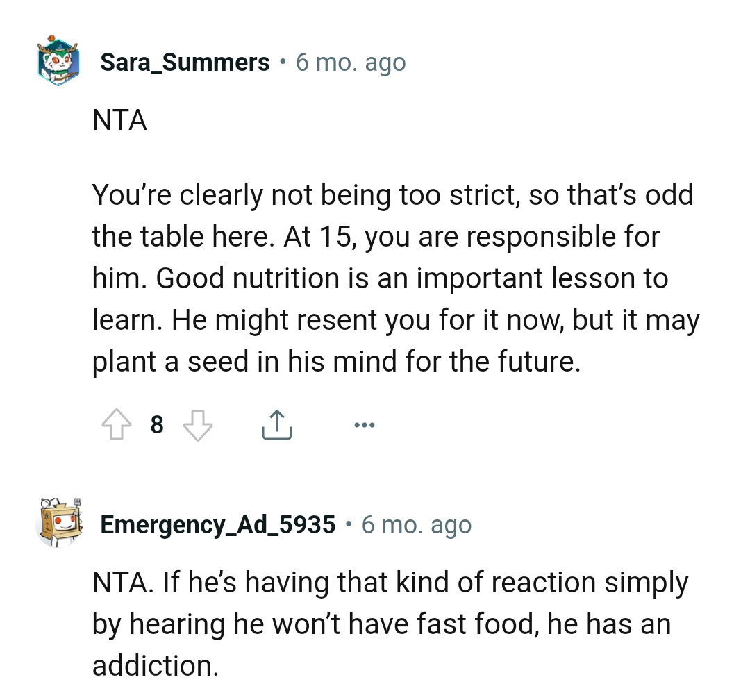Click the vote count showing 8
Image resolution: width=750 pixels, height=700 pixels.
[156, 425]
